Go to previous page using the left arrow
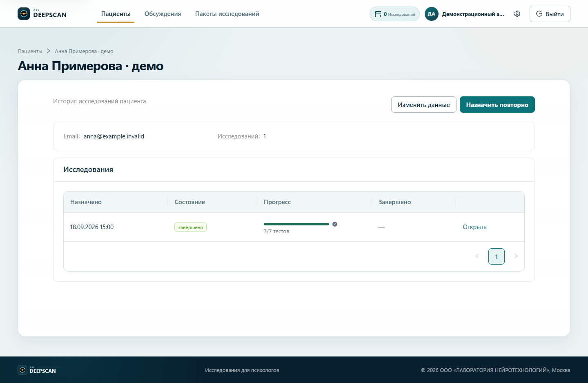 (477, 256)
